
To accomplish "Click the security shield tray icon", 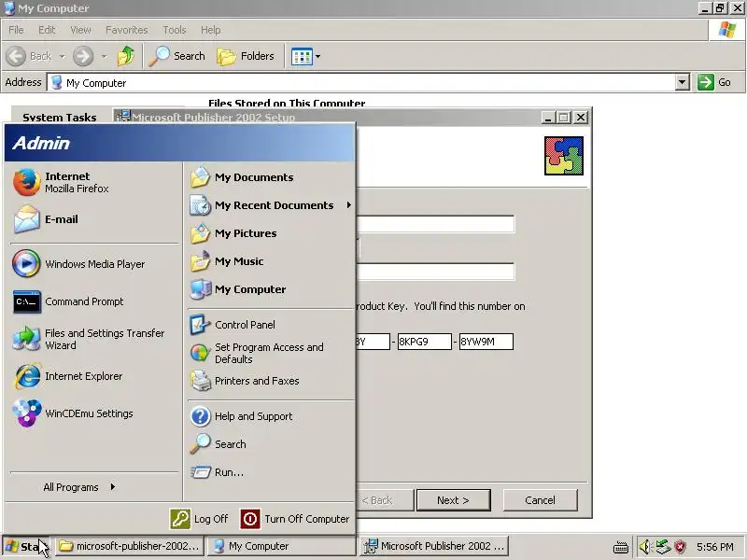I will [681, 547].
